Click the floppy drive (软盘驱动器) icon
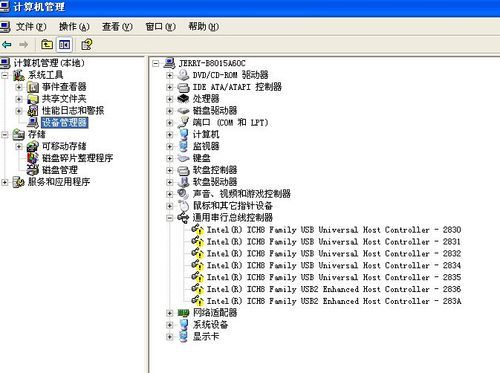500x373 pixels. pos(183,182)
